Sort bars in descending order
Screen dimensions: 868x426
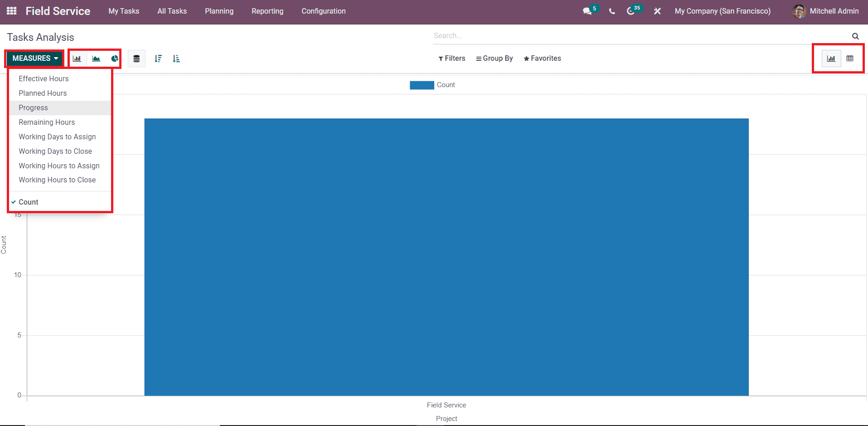coord(158,58)
